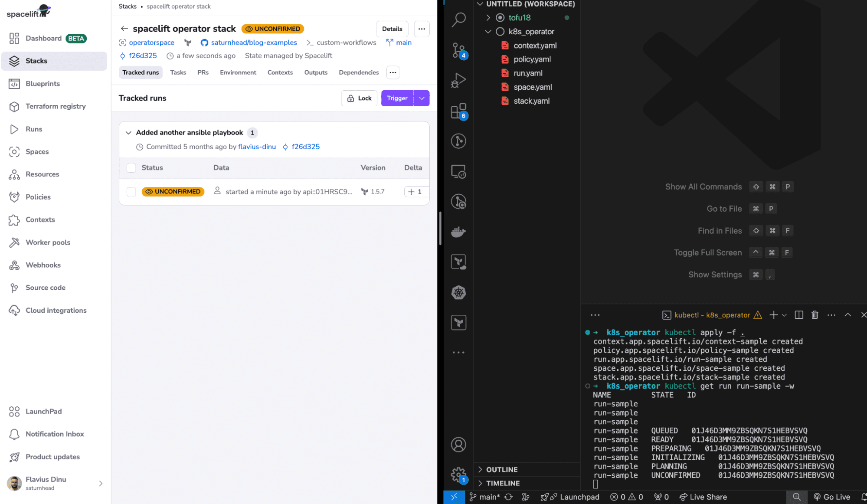The height and width of the screenshot is (504, 867).
Task: Open Search in VS Code activity bar
Action: pos(458,19)
